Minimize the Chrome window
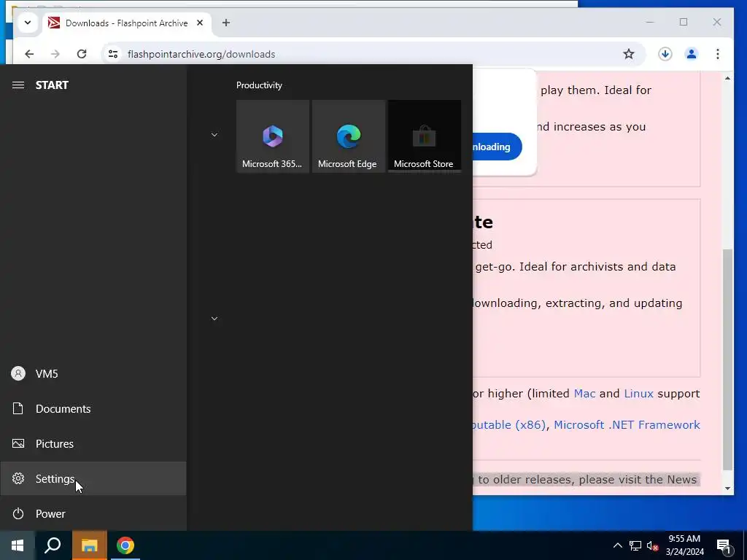Viewport: 747px width, 560px height. coord(650,22)
